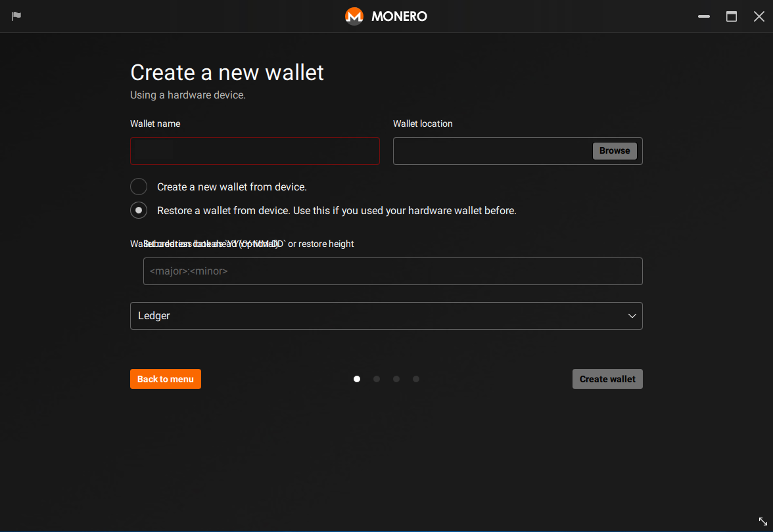Close the Monero wallet window
Screen dimensions: 773x532
tap(759, 16)
